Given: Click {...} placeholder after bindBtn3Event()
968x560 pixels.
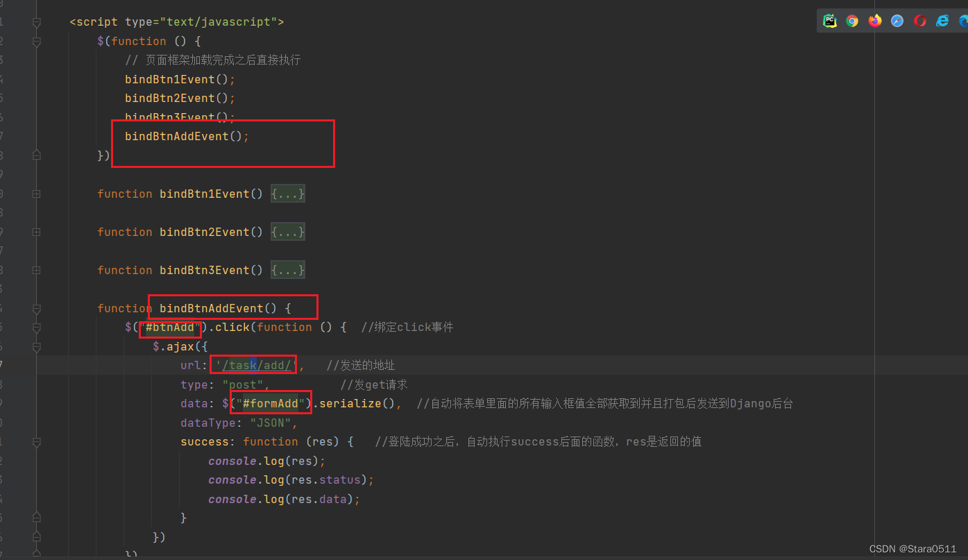Looking at the screenshot, I should [x=287, y=271].
